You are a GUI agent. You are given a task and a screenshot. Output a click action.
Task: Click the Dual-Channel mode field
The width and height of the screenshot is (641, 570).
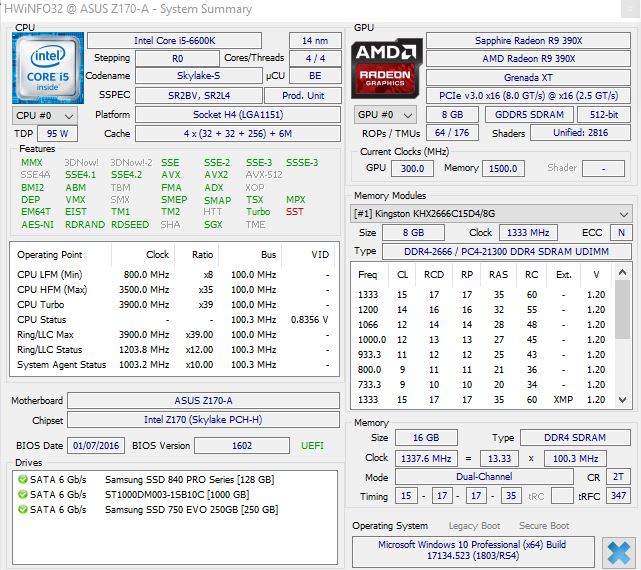tap(484, 477)
